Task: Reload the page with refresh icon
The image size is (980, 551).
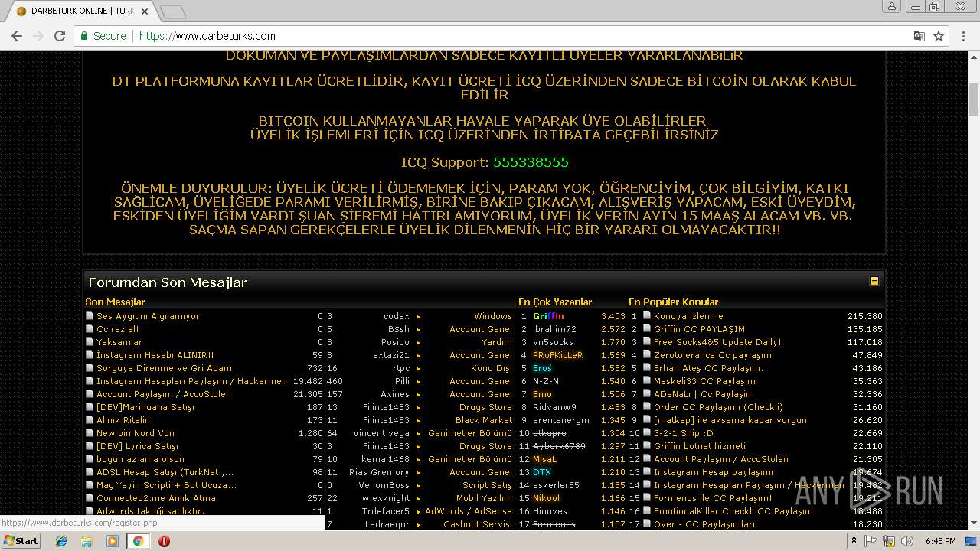Action: click(x=60, y=36)
